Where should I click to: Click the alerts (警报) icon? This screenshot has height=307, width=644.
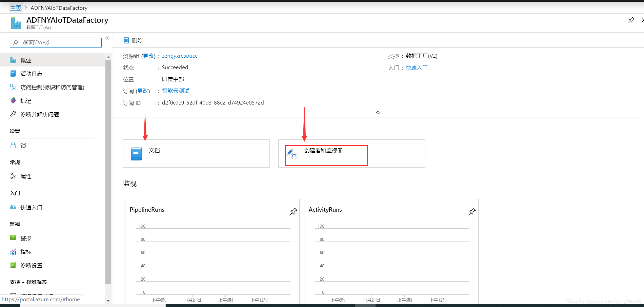[13, 238]
